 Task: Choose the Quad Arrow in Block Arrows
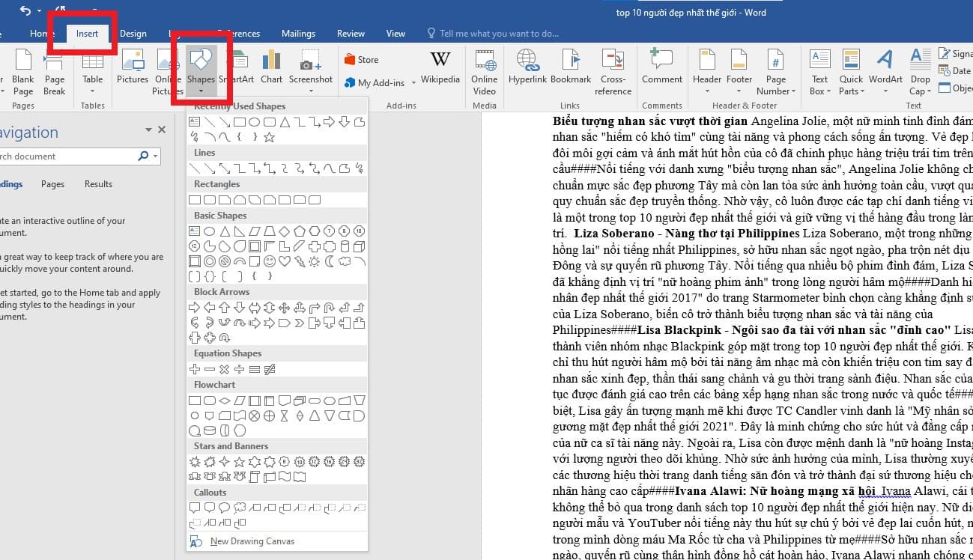tap(284, 308)
